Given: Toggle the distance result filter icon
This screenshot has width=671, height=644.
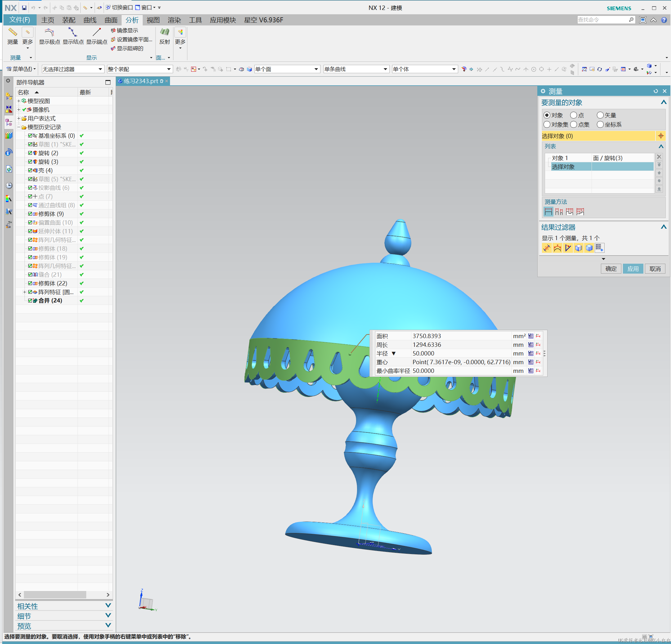Looking at the screenshot, I should click(x=547, y=248).
